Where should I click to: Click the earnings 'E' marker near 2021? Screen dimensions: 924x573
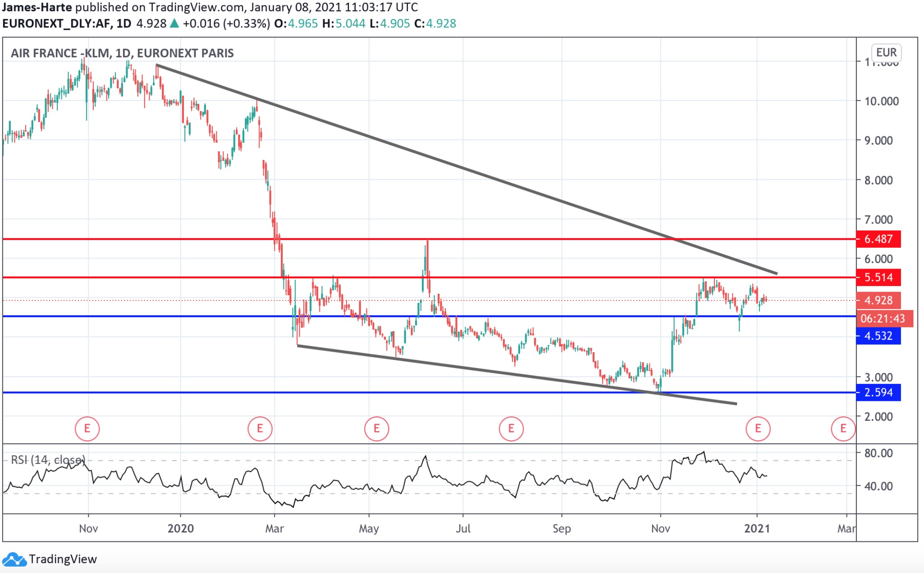click(759, 429)
